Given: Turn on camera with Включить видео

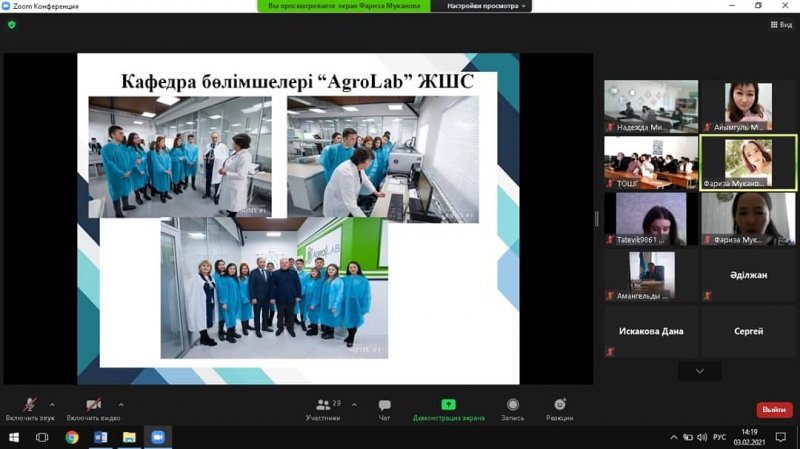Looking at the screenshot, I should tap(93, 407).
